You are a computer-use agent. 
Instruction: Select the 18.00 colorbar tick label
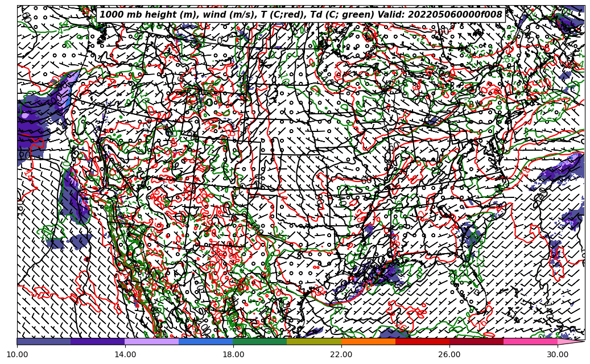(x=233, y=354)
